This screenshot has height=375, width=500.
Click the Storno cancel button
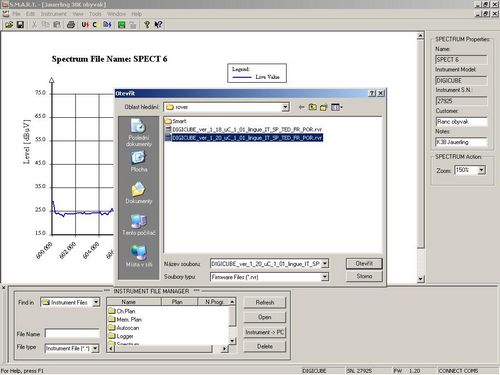click(364, 276)
